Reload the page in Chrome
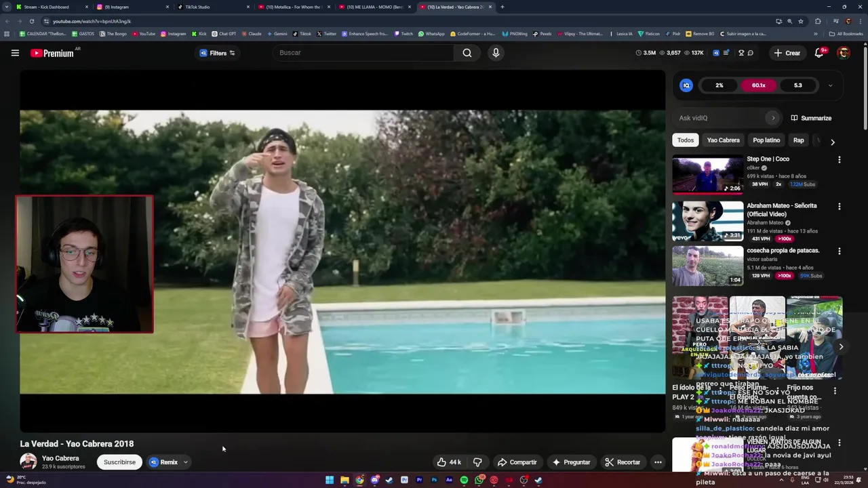The width and height of the screenshot is (868, 488). point(31,21)
